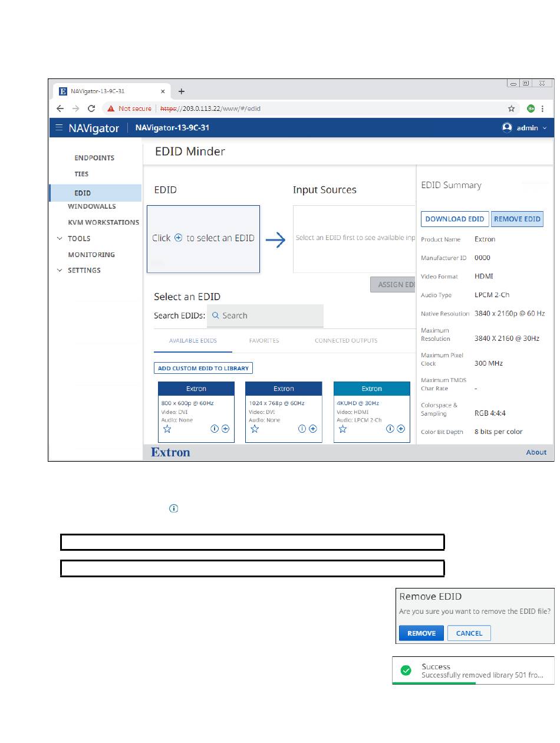The width and height of the screenshot is (560, 743).
Task: Open MONITORING in the sidebar
Action: coord(91,255)
